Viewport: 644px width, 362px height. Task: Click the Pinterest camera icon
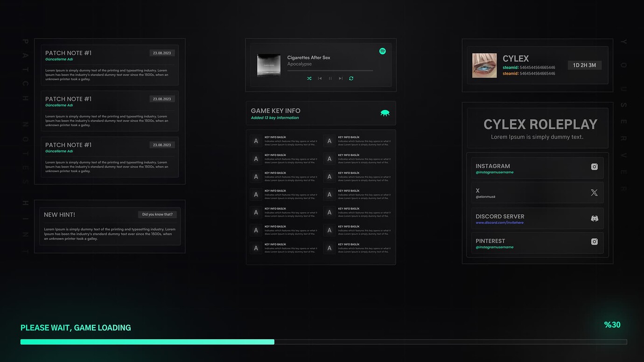(594, 242)
